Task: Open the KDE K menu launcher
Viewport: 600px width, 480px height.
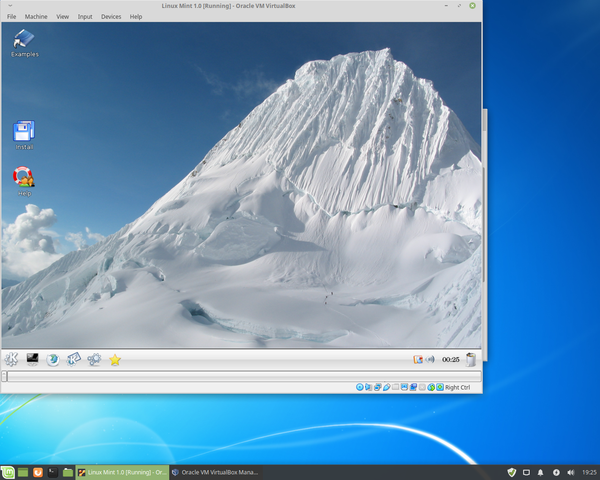Action: [x=11, y=359]
